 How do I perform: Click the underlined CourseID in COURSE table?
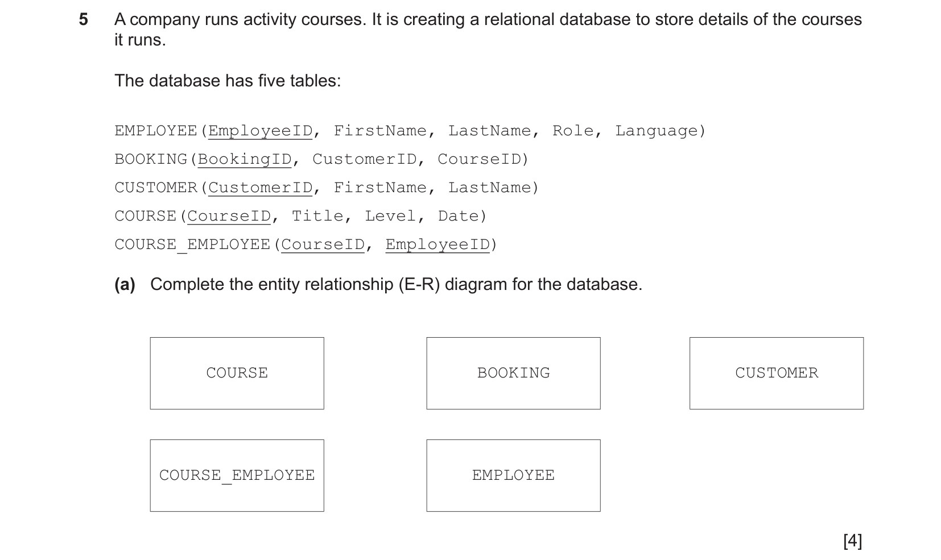pos(229,217)
